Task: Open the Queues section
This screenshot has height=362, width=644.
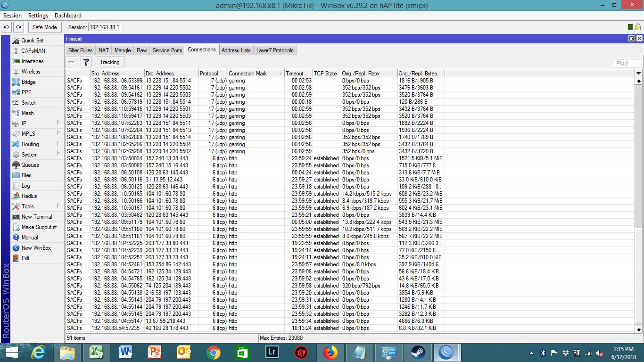Action: coord(38,165)
